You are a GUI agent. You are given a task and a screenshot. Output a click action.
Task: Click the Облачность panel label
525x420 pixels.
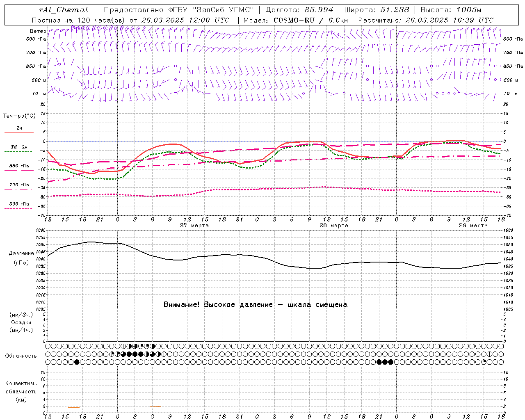point(21,356)
